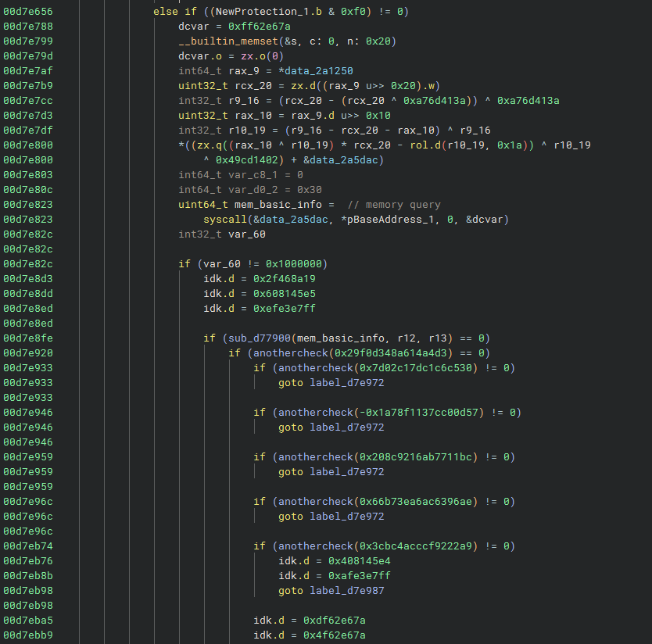
Task: Select the r10_19 variable declaration
Action: tap(247, 131)
